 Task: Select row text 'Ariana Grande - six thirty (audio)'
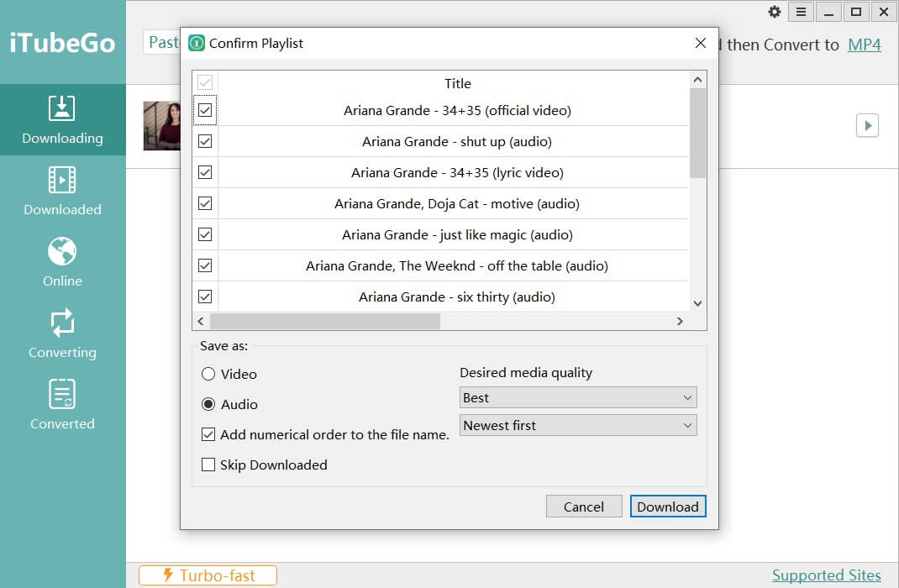[x=457, y=297]
